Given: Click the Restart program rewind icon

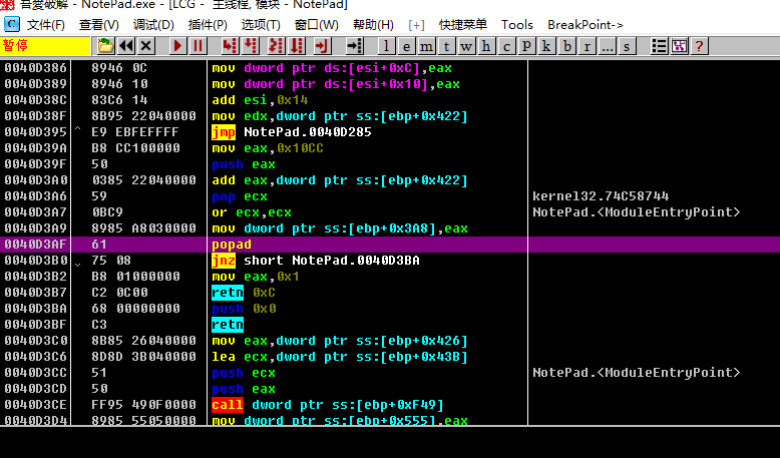Looking at the screenshot, I should pos(126,46).
